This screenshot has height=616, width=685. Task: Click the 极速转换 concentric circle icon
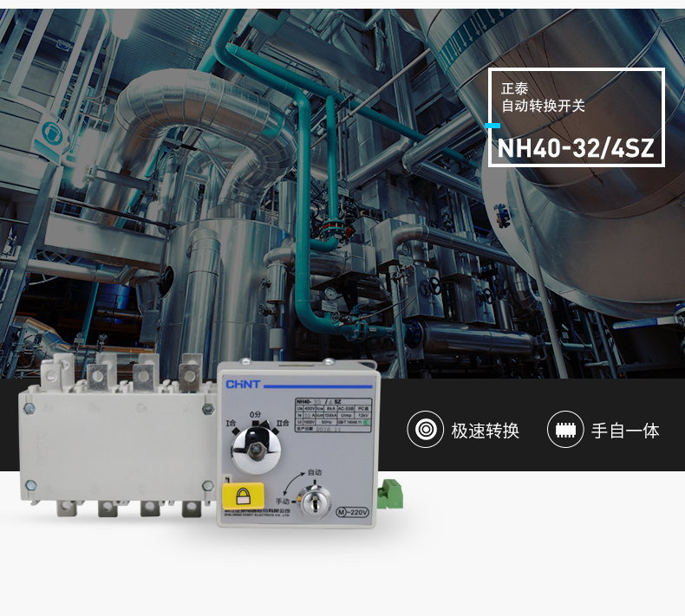(425, 430)
